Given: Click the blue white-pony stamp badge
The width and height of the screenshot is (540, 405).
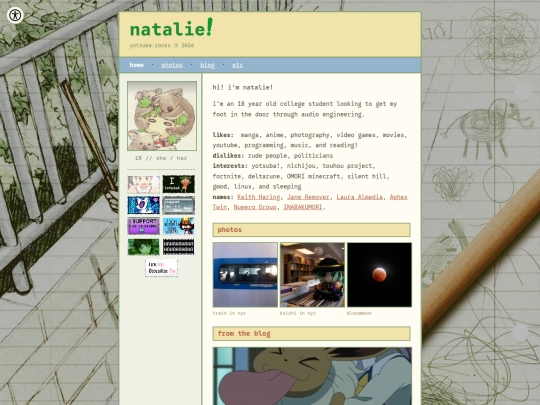Looking at the screenshot, I should click(x=144, y=205).
